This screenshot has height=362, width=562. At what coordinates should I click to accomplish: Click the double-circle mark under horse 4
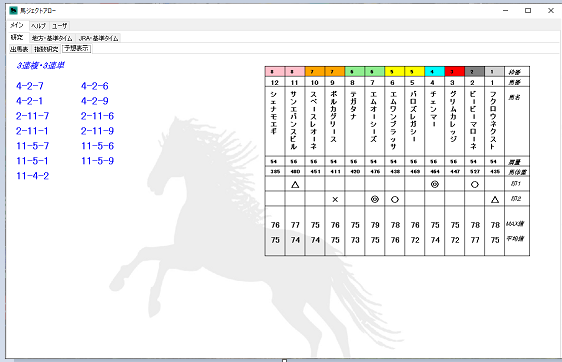(435, 184)
